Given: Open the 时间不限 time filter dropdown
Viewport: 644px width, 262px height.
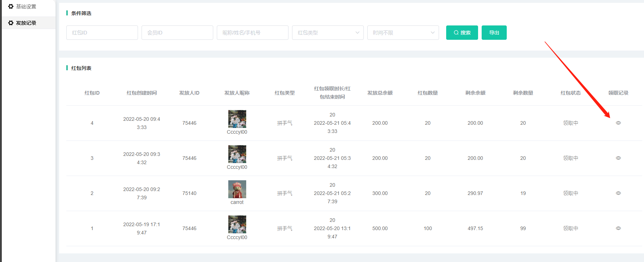Looking at the screenshot, I should click(x=403, y=33).
